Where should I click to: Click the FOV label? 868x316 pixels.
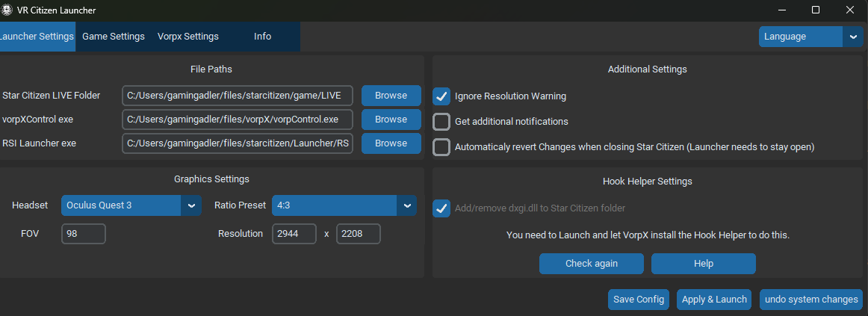click(30, 234)
